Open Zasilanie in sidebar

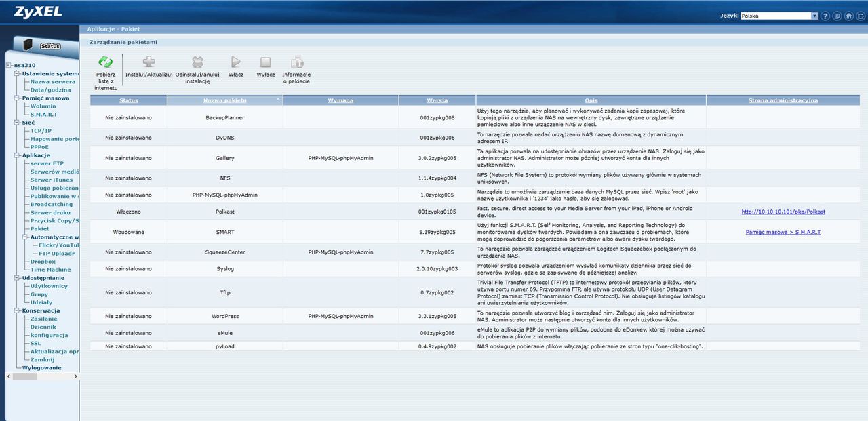[x=44, y=319]
